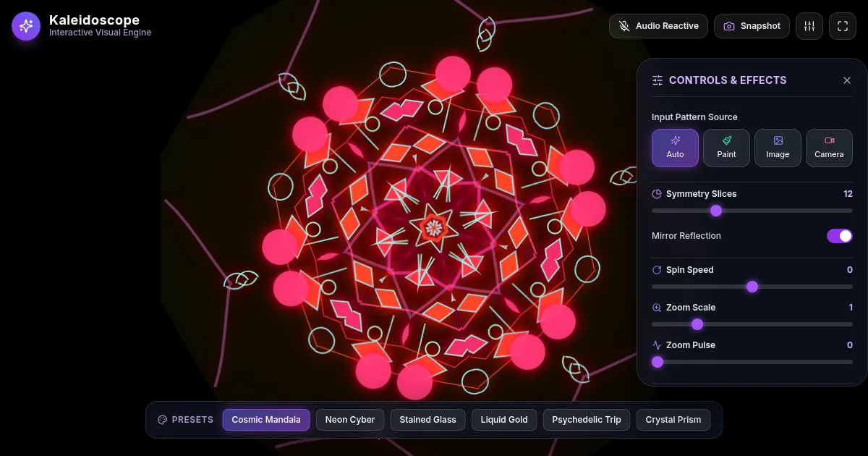Image resolution: width=868 pixels, height=456 pixels.
Task: Apply the Liquid Gold preset
Action: [504, 420]
